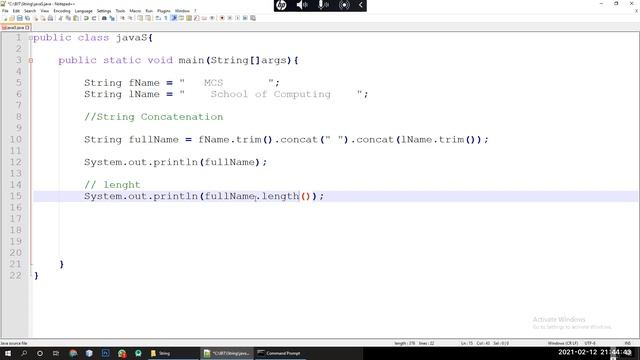Start macro recording with red dot icon

[x=222, y=18]
